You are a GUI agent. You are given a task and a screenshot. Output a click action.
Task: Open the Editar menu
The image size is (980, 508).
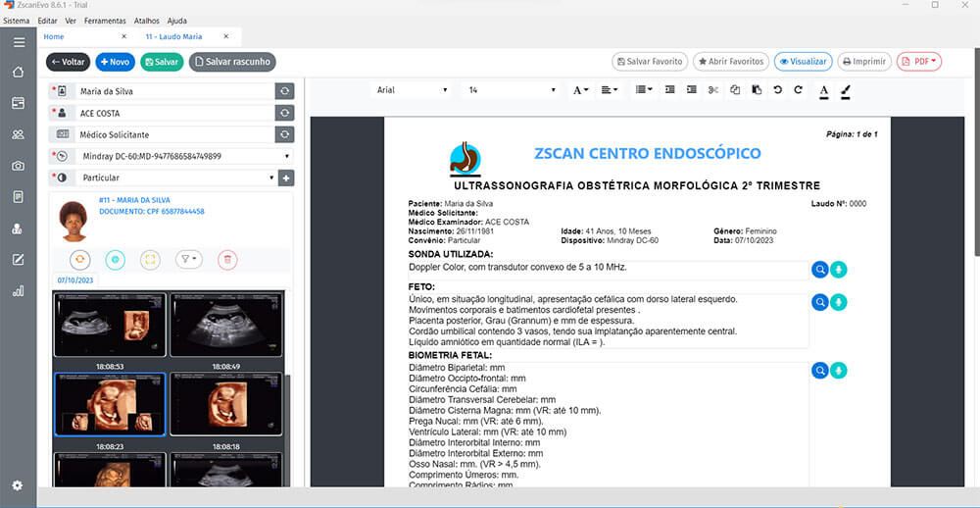pyautogui.click(x=47, y=21)
